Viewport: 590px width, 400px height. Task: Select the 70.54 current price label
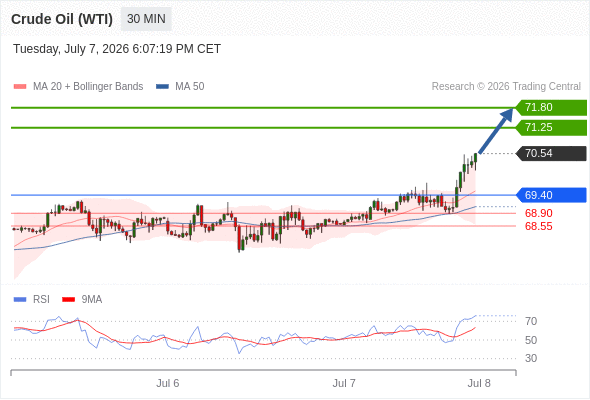click(x=551, y=154)
